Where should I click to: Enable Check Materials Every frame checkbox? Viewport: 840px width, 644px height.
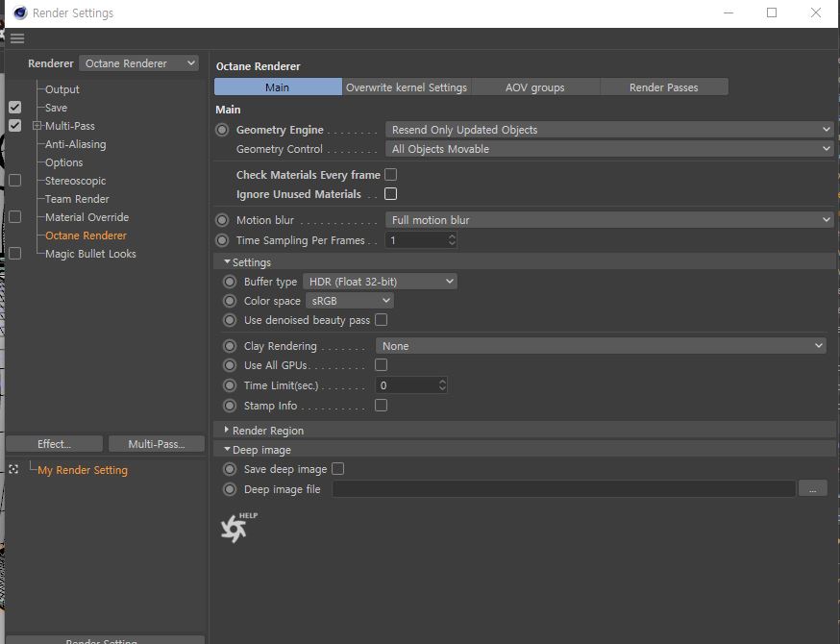pos(391,175)
